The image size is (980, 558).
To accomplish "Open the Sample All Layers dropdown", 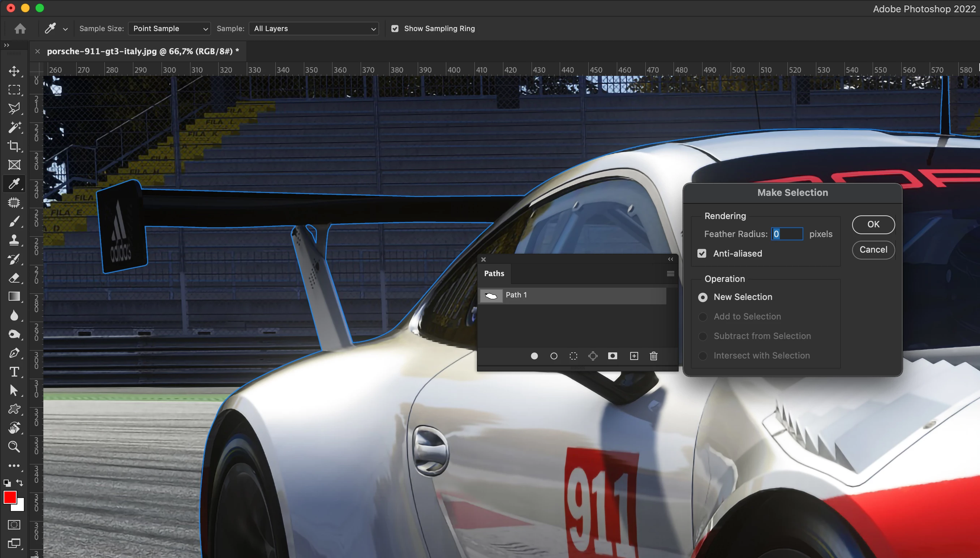I will tap(314, 29).
